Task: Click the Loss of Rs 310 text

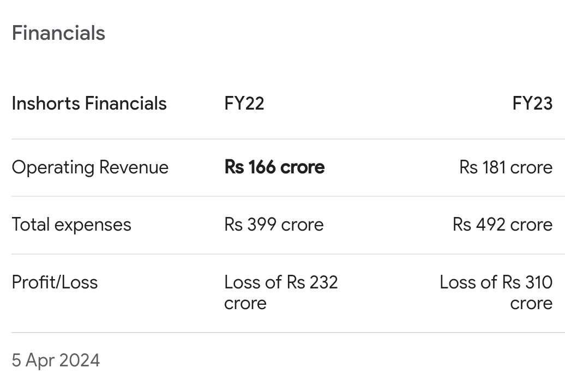Action: (x=496, y=282)
